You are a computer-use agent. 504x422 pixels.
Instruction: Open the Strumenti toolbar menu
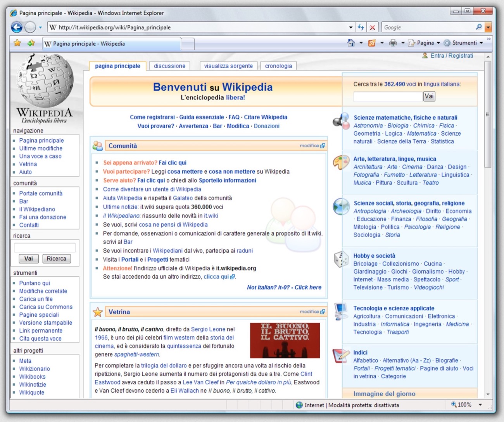coord(463,43)
